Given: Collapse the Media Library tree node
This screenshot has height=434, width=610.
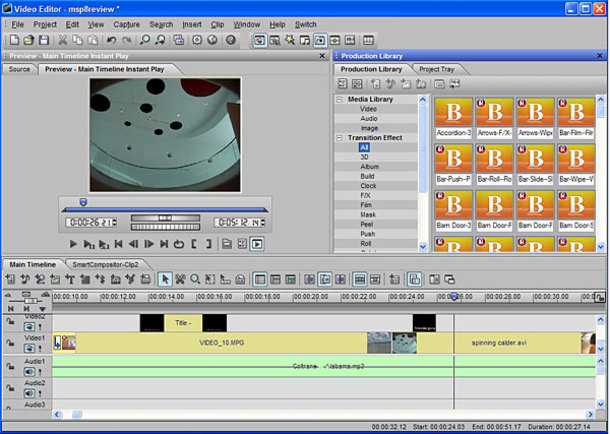Looking at the screenshot, I should (339, 100).
